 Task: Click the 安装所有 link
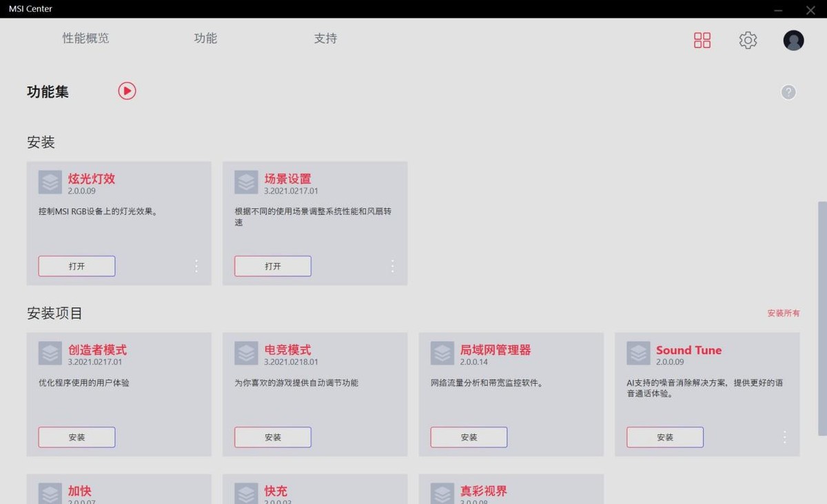pos(783,313)
